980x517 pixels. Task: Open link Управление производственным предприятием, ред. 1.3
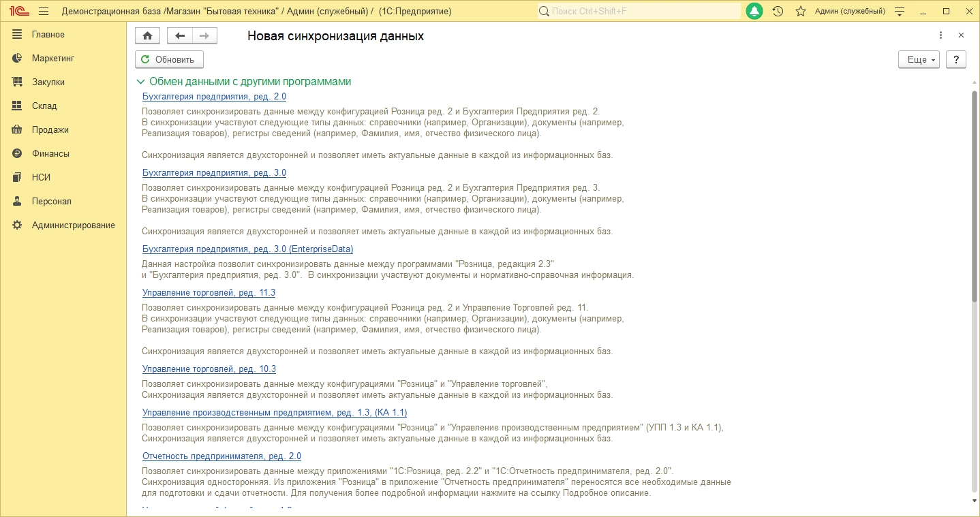(x=275, y=413)
